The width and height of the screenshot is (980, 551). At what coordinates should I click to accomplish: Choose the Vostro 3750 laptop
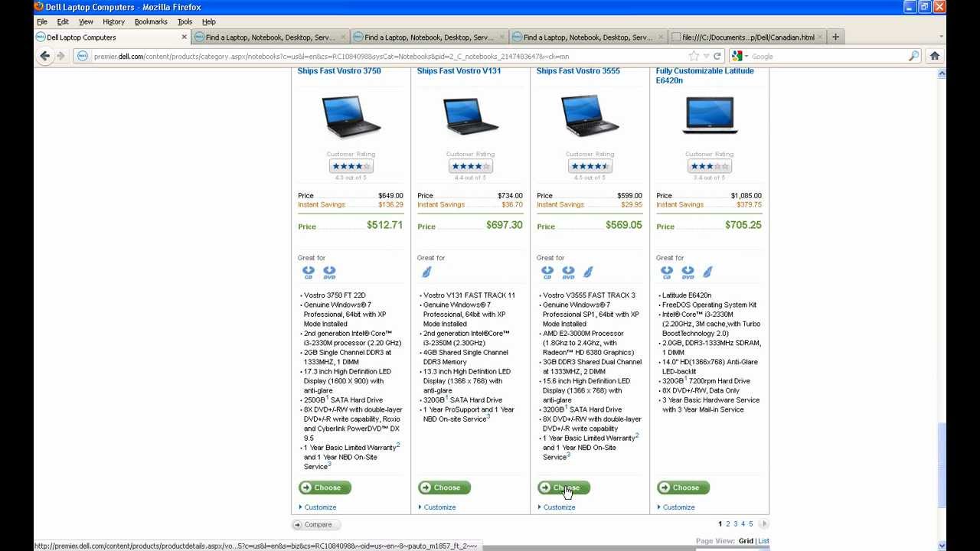[x=325, y=487]
